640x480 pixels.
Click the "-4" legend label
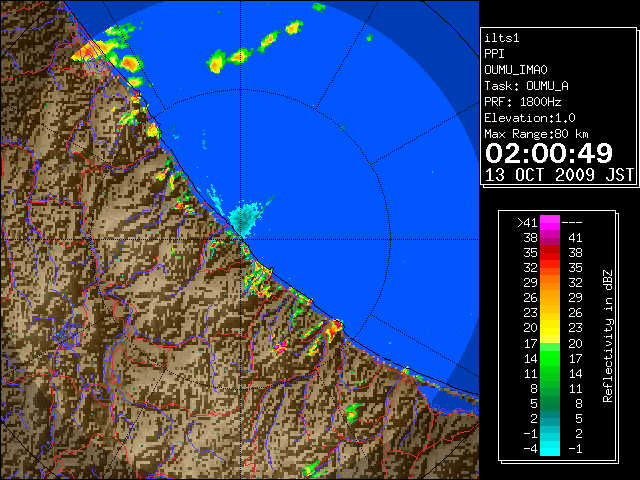(x=530, y=449)
